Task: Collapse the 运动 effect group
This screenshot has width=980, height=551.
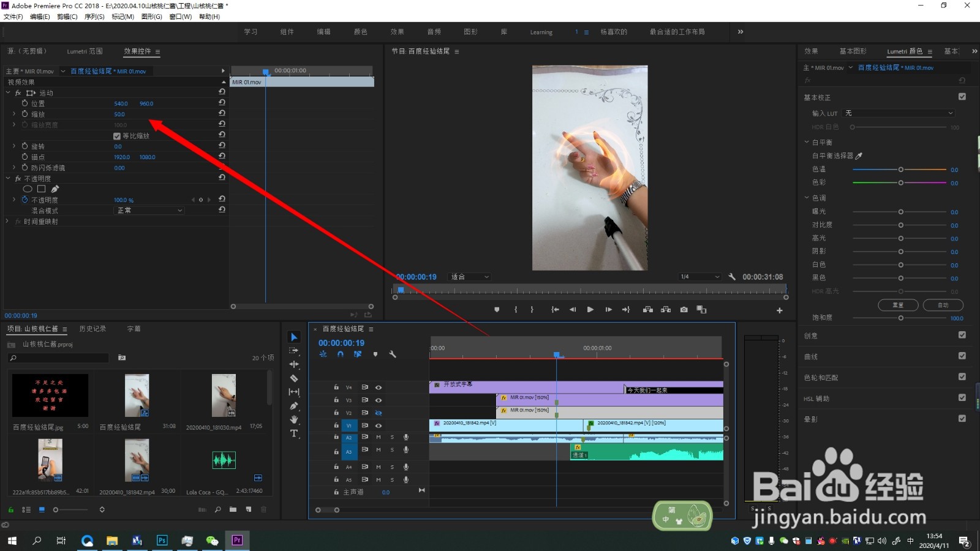Action: click(x=8, y=92)
